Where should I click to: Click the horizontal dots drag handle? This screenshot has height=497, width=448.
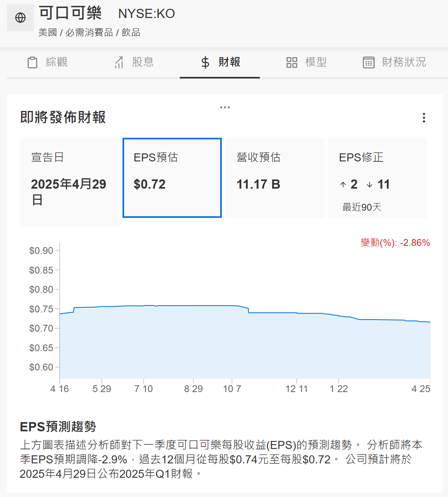coord(225,107)
